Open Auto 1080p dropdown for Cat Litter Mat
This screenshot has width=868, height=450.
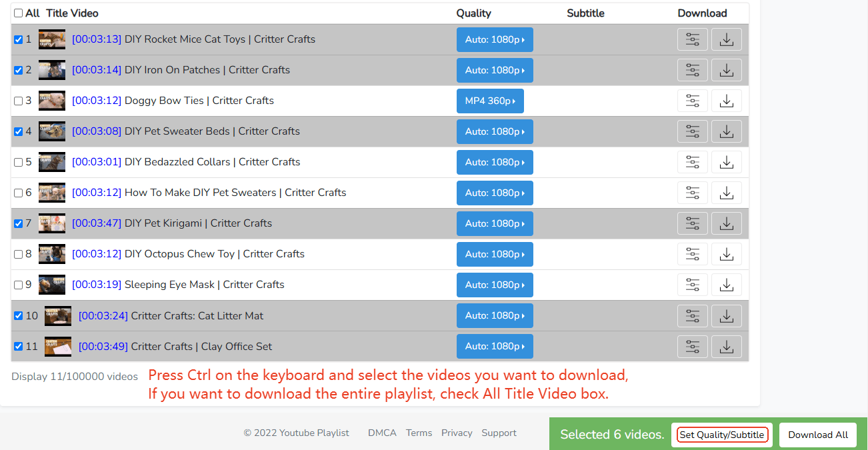[x=495, y=315]
